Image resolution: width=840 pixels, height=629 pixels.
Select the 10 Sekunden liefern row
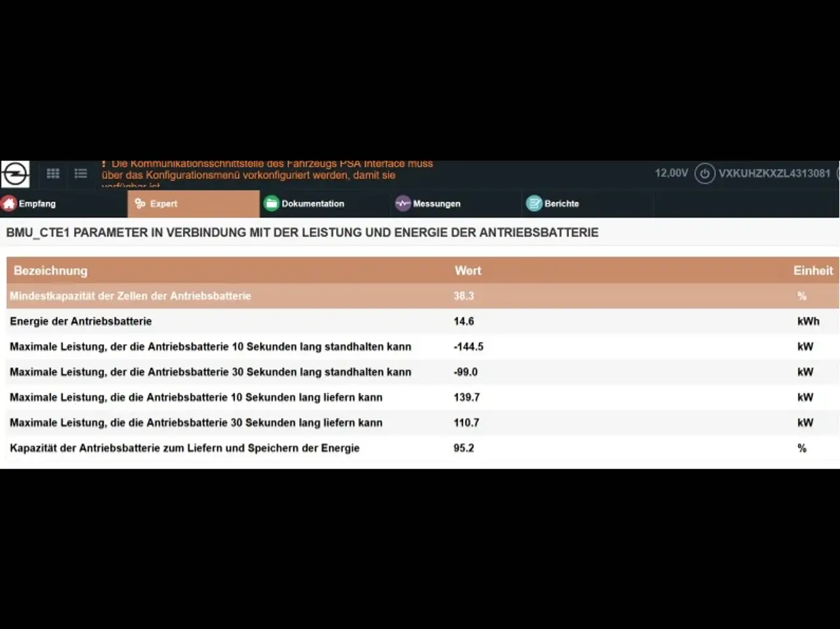tap(196, 397)
